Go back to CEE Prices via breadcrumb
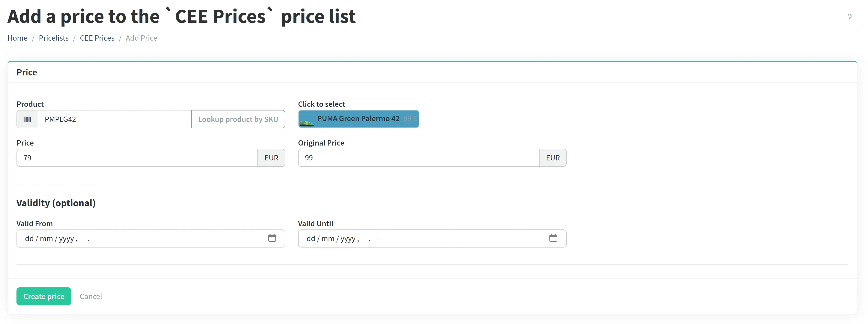868x324 pixels. point(97,38)
